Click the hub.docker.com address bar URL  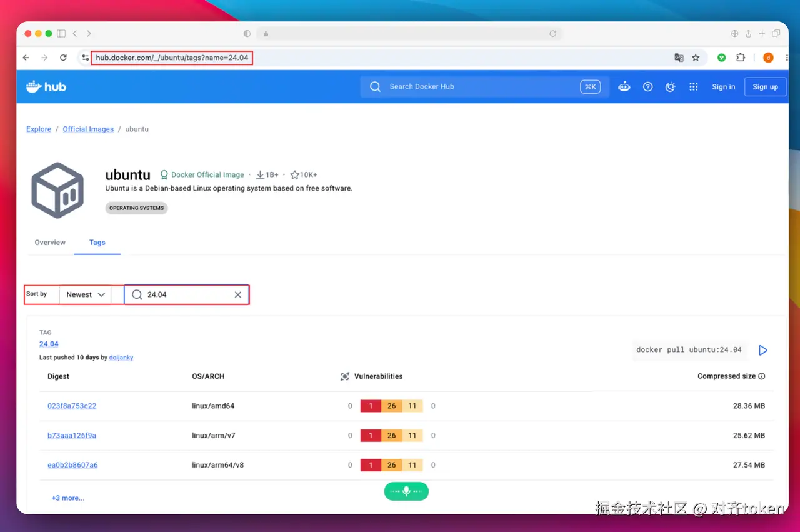(172, 58)
